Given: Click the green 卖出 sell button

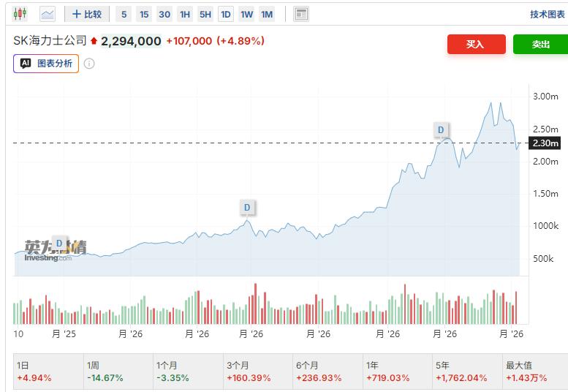Looking at the screenshot, I should (x=540, y=44).
